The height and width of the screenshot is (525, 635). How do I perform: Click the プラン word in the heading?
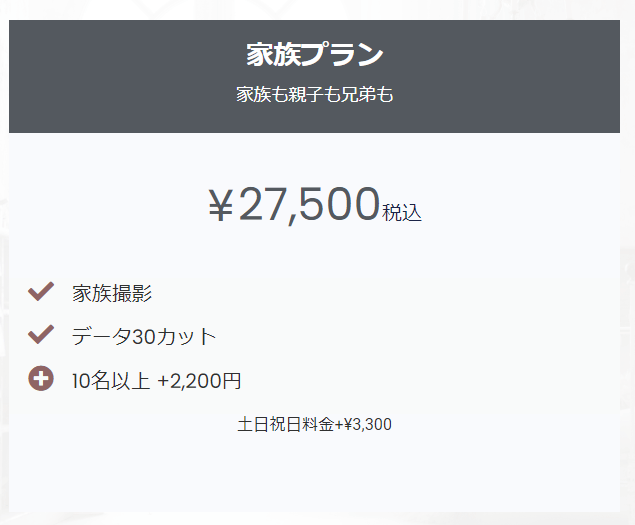342,55
